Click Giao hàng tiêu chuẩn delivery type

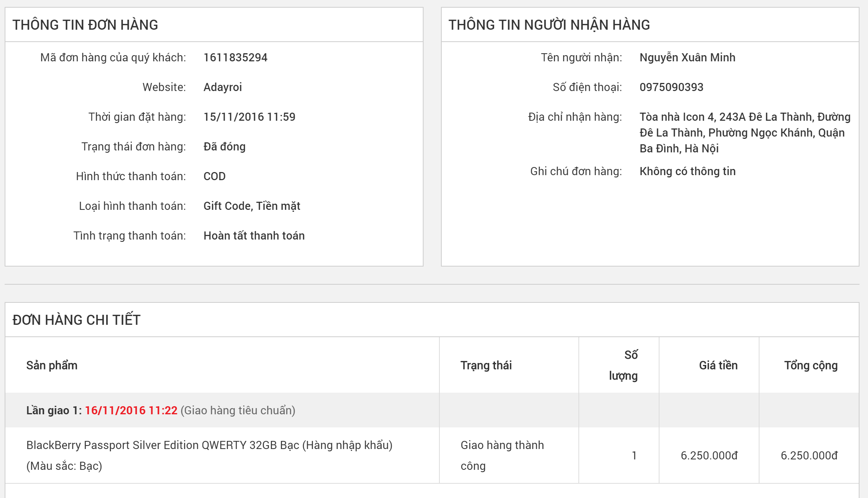point(238,410)
